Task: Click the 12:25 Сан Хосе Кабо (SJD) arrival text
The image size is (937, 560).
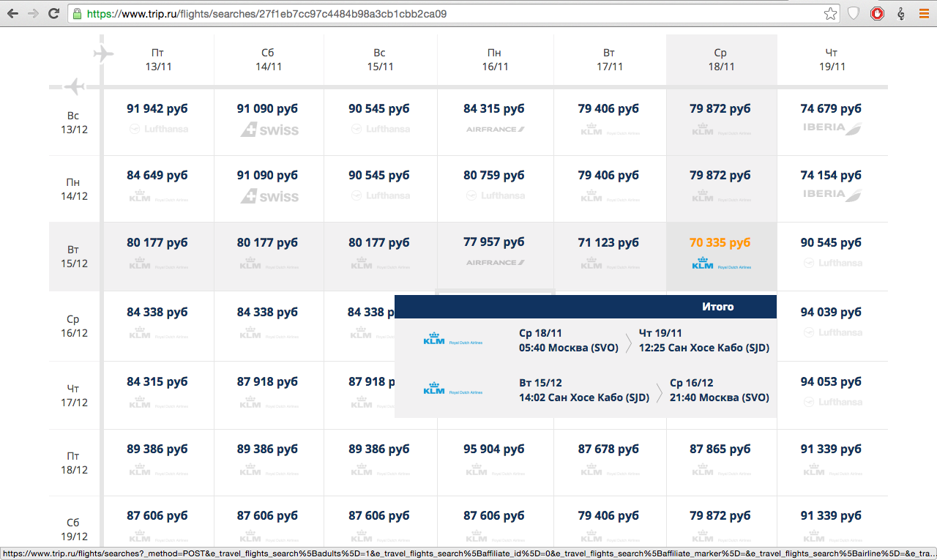Action: (x=704, y=348)
